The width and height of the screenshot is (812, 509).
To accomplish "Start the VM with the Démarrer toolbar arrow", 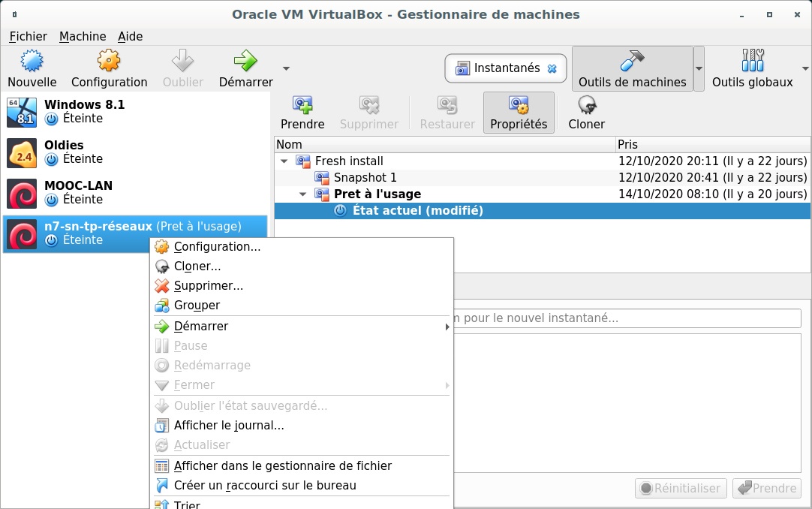I will pyautogui.click(x=245, y=61).
